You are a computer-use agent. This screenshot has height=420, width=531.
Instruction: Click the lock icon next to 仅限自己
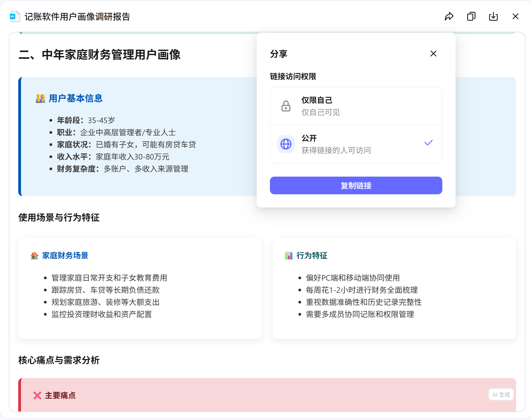pyautogui.click(x=286, y=106)
